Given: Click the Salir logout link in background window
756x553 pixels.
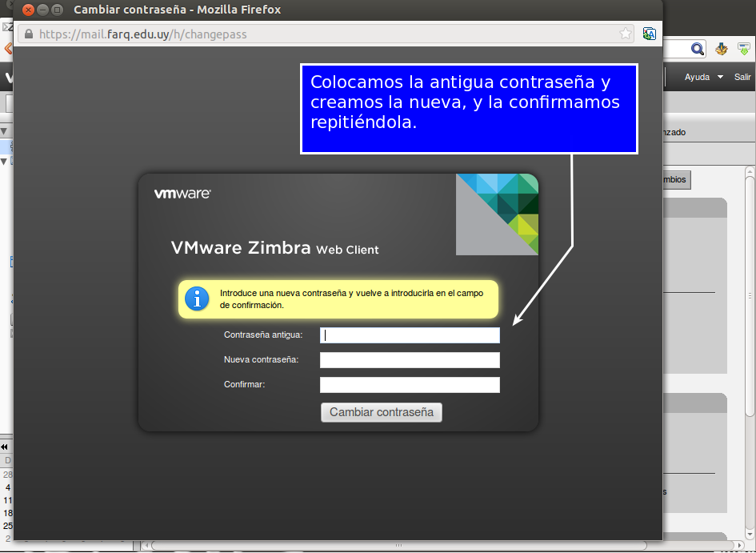Looking at the screenshot, I should [x=742, y=77].
